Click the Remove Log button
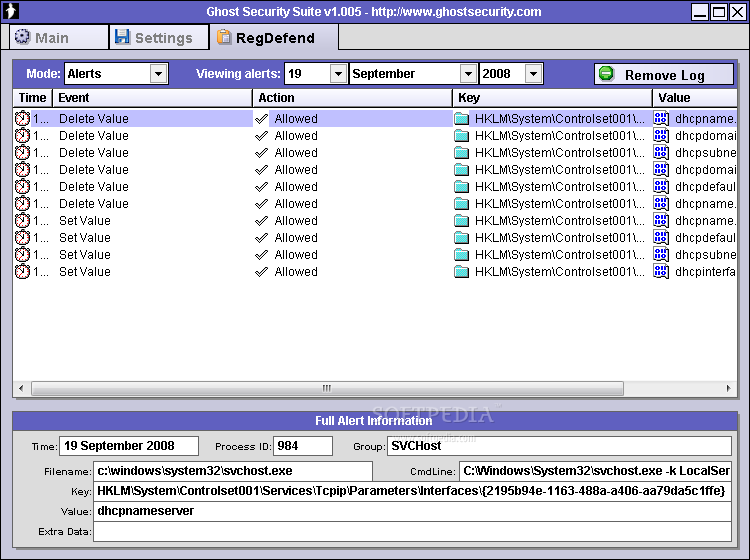The width and height of the screenshot is (750, 560). (664, 74)
